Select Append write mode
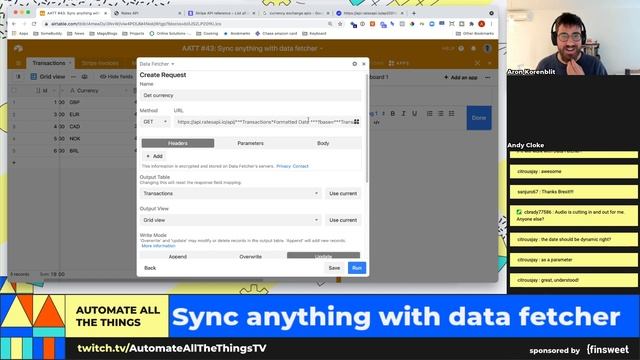 (178, 256)
